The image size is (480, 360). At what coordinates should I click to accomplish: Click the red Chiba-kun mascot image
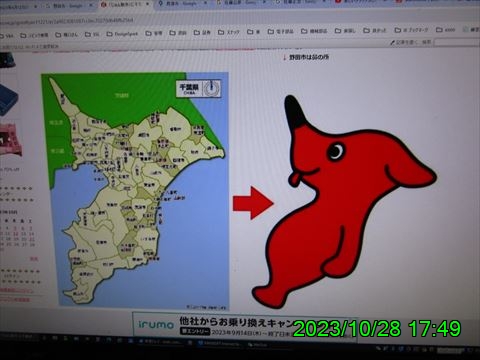click(x=344, y=202)
